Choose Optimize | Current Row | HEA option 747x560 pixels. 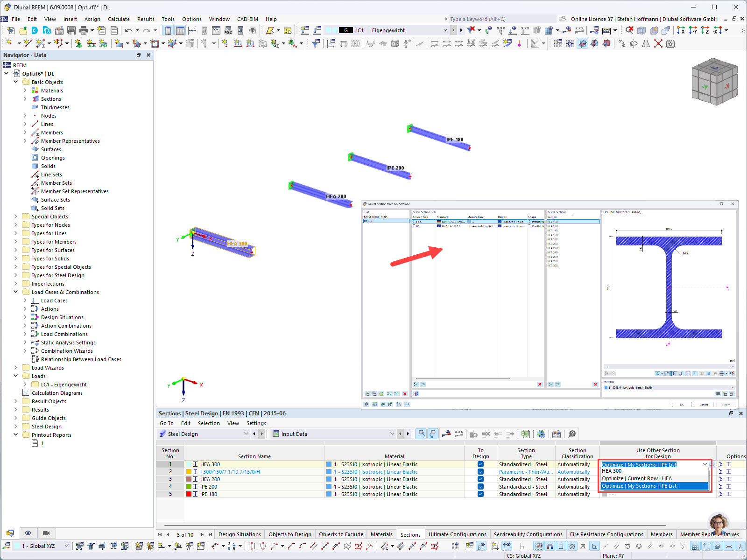point(655,479)
